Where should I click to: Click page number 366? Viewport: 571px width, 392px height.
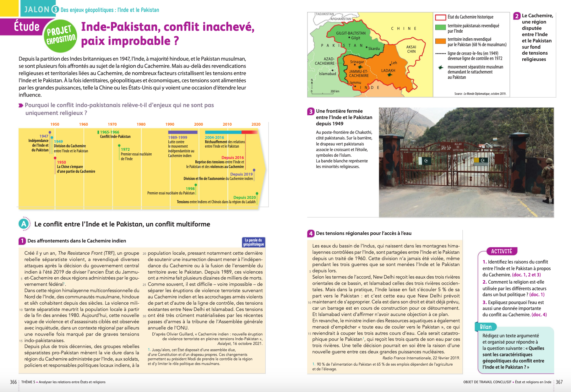tap(13, 382)
